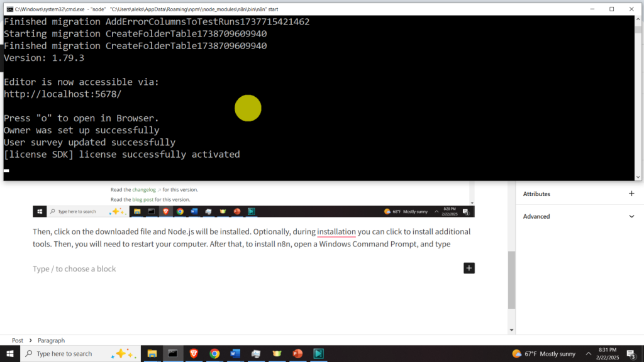Image resolution: width=644 pixels, height=362 pixels.
Task: Expand the Attributes panel with plus
Action: tap(631, 194)
